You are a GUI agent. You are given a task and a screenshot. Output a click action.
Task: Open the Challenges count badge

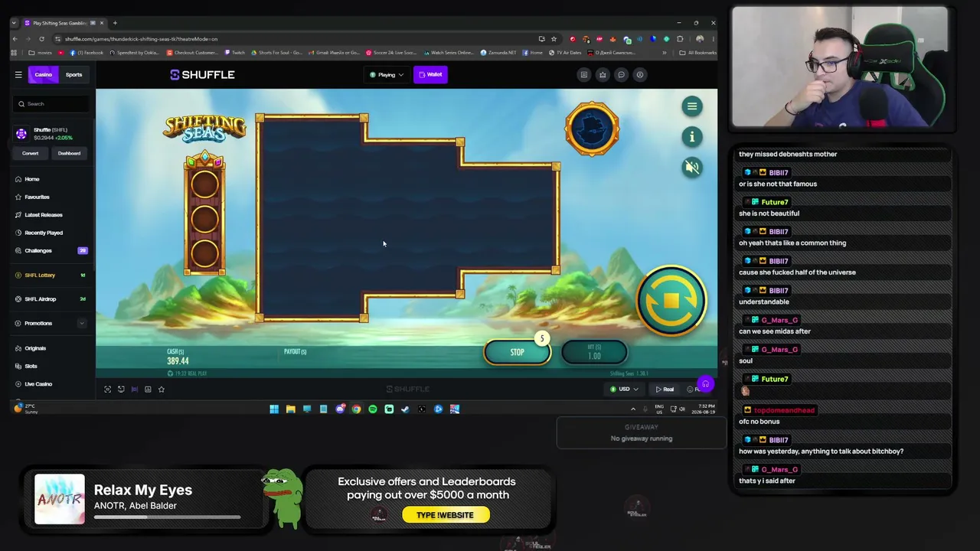pyautogui.click(x=83, y=250)
